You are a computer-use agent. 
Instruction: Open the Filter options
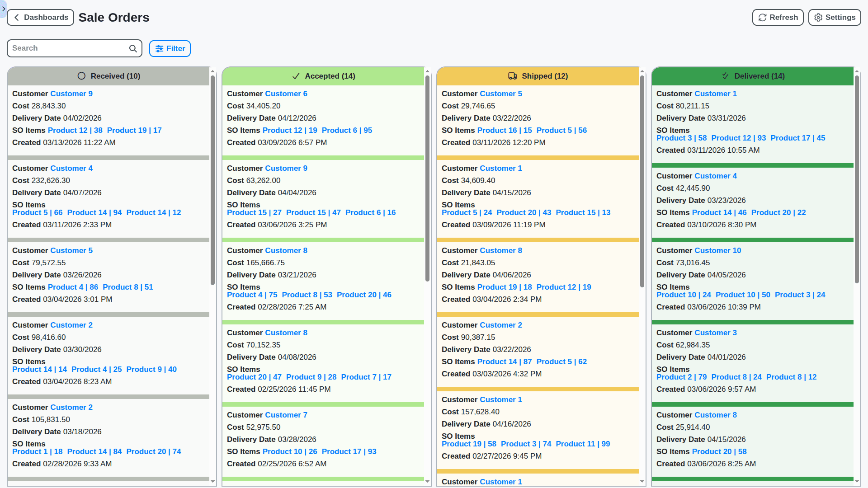pos(170,49)
